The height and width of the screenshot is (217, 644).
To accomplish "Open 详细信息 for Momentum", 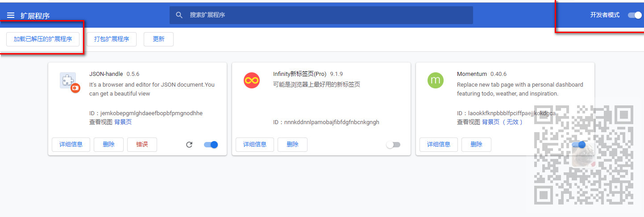I will [x=439, y=144].
